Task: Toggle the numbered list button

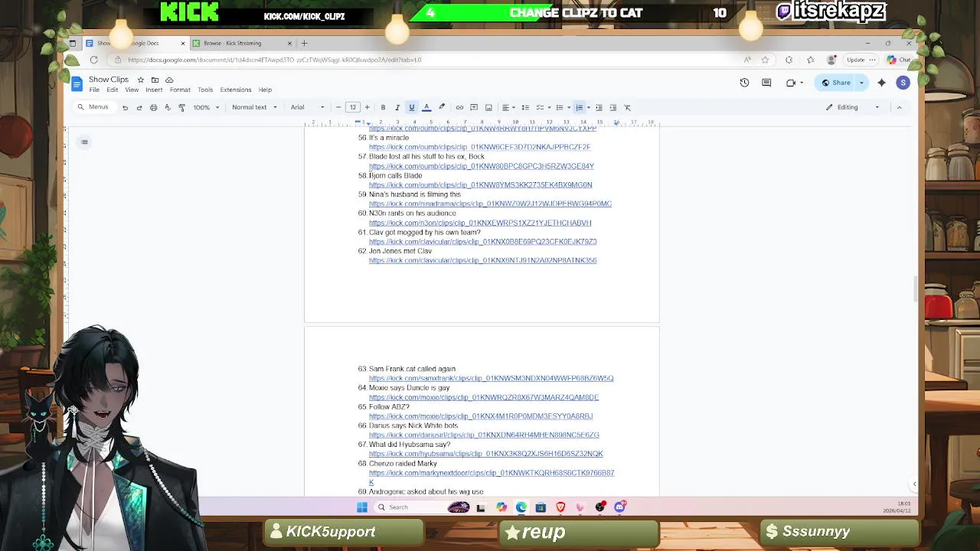Action: [x=579, y=107]
